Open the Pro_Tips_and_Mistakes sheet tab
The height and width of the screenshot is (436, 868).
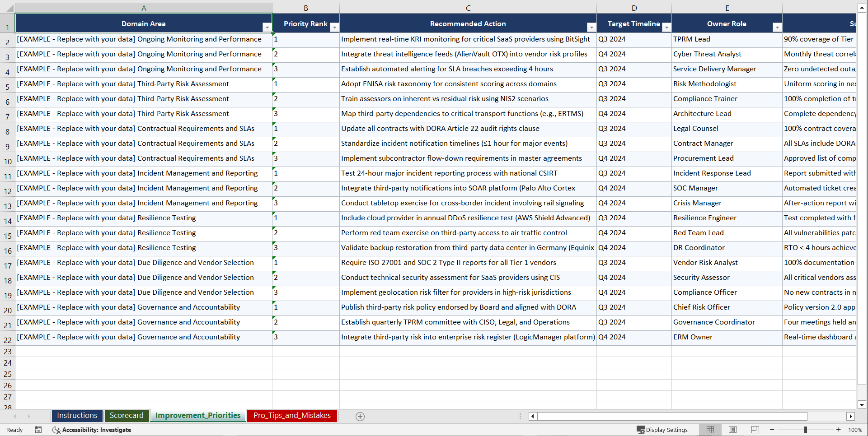point(291,416)
